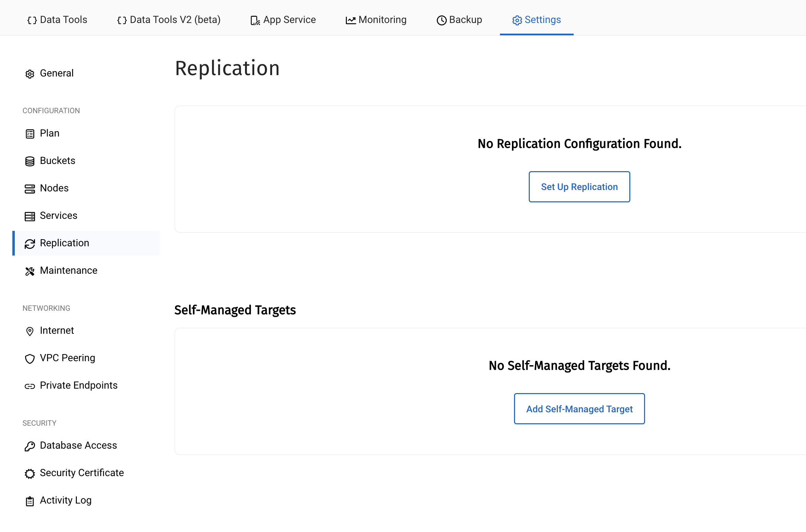Click the Self-Managed Targets heading
Image resolution: width=806 pixels, height=532 pixels.
[x=235, y=310]
